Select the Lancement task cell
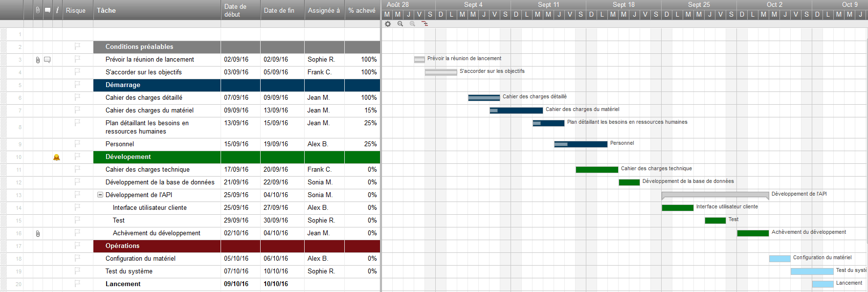The height and width of the screenshot is (292, 868). point(156,284)
